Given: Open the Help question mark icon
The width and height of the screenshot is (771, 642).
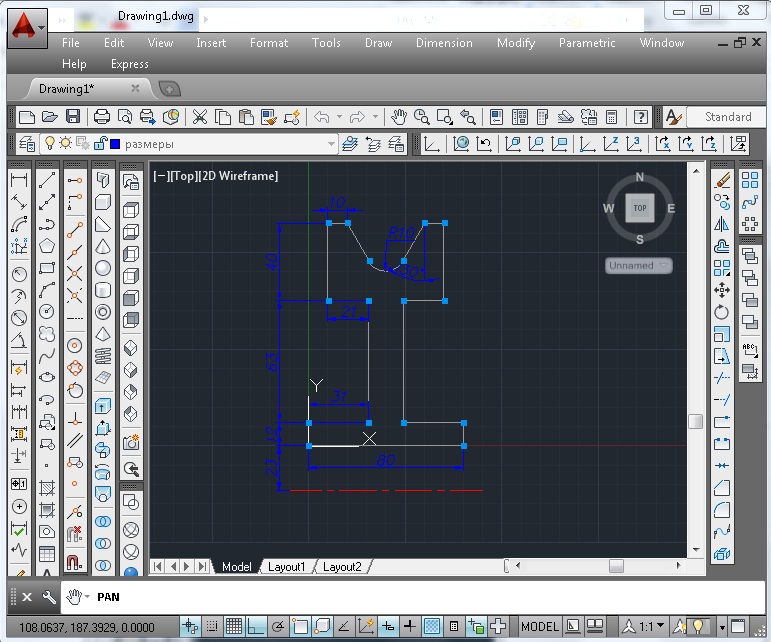Looking at the screenshot, I should pos(640,117).
